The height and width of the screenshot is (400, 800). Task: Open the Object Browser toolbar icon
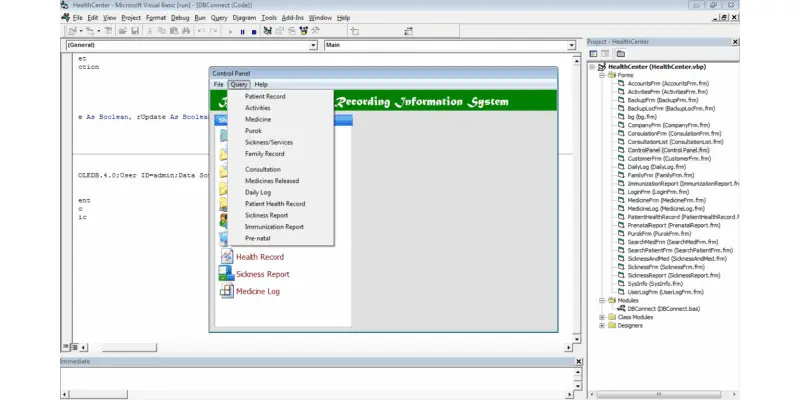(304, 31)
